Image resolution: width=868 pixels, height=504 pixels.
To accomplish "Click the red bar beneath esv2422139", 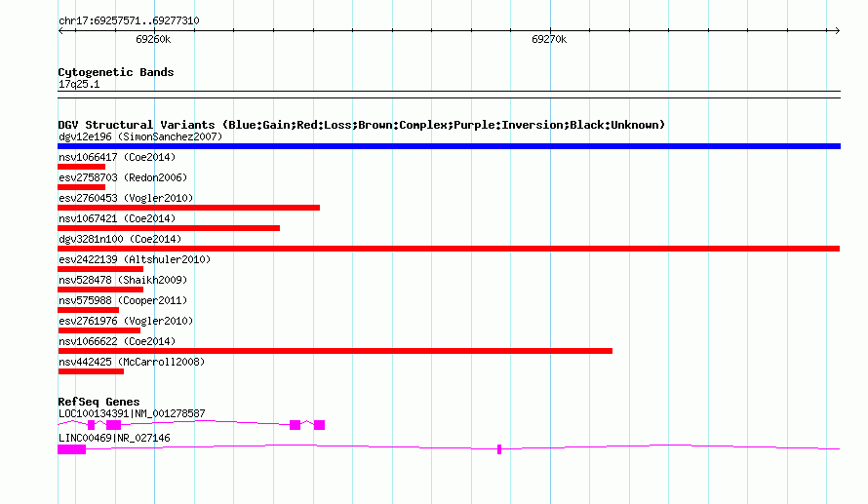I will point(100,269).
